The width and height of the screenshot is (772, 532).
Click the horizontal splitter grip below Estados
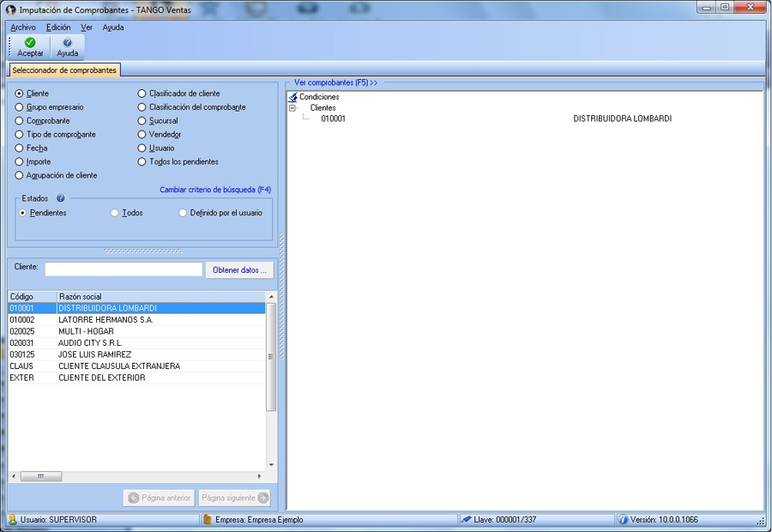tap(142, 251)
